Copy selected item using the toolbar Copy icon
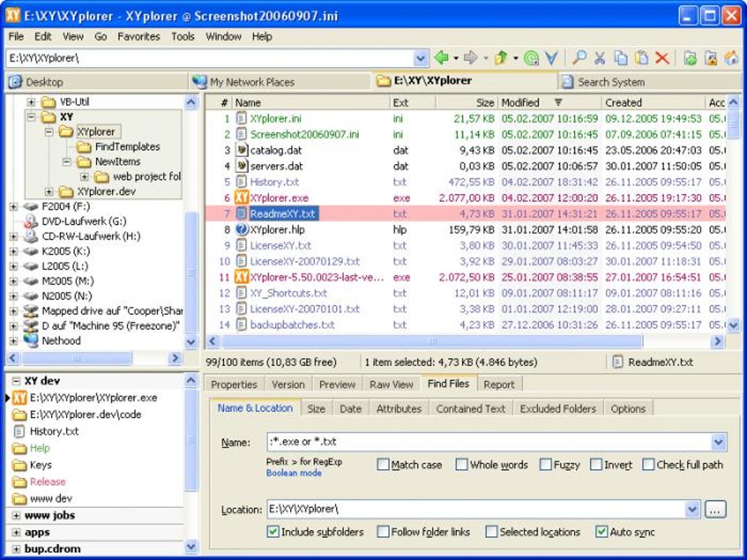The width and height of the screenshot is (747, 560). click(x=620, y=58)
